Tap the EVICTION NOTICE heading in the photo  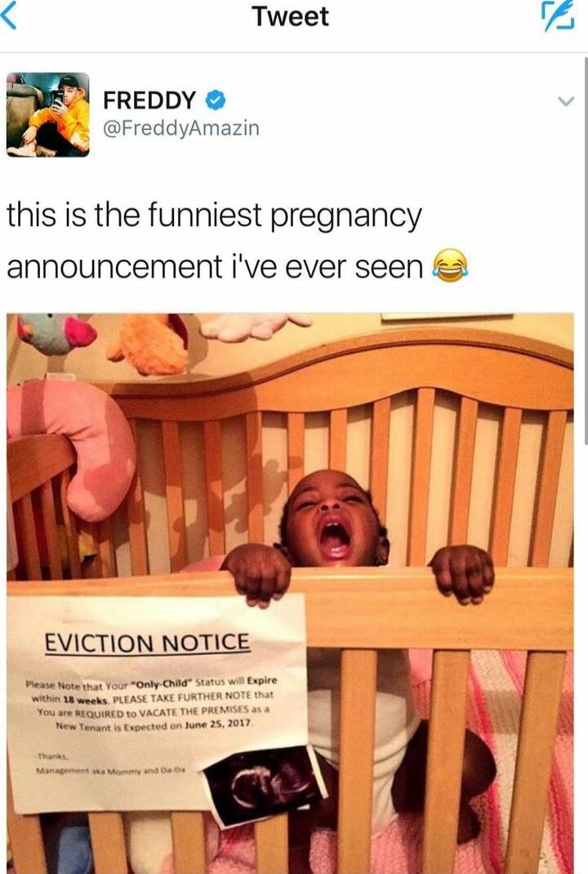147,643
